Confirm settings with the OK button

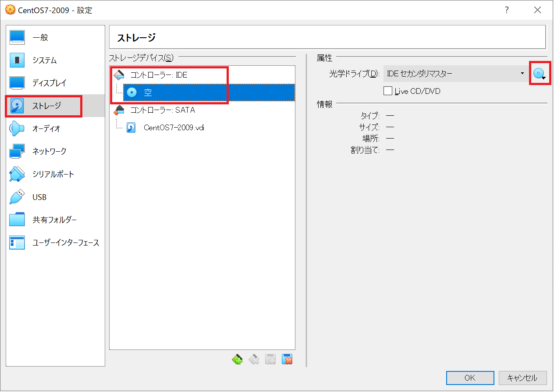(x=470, y=378)
